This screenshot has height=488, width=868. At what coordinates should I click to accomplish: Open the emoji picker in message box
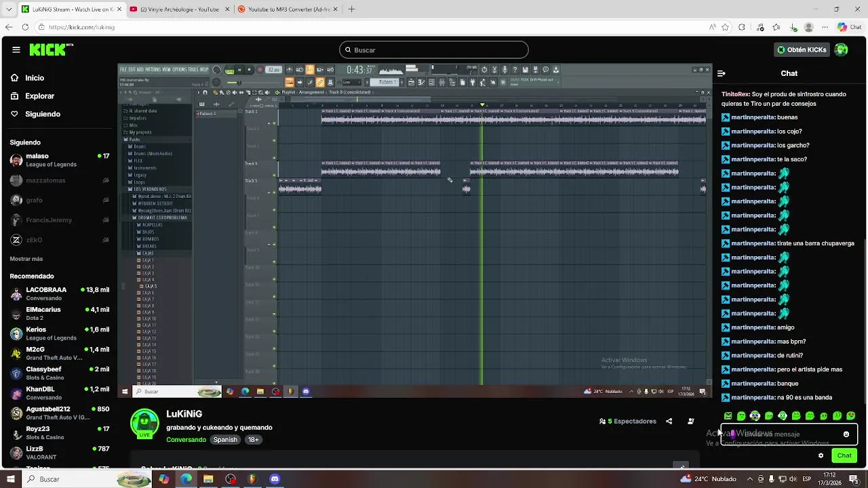[846, 434]
